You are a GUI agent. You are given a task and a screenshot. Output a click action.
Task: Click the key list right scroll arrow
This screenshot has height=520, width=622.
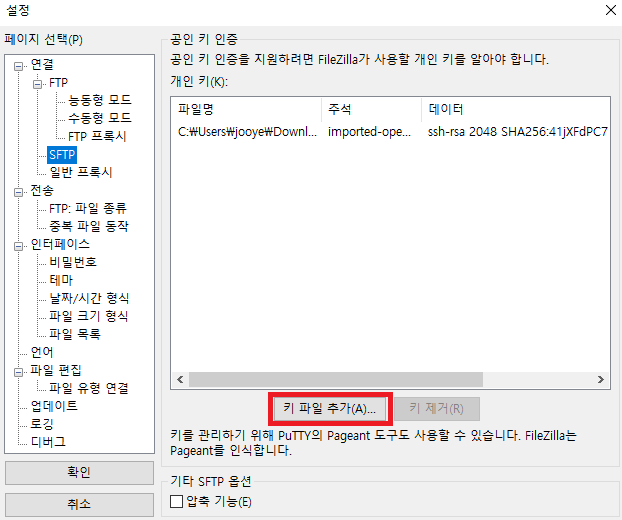tap(601, 380)
